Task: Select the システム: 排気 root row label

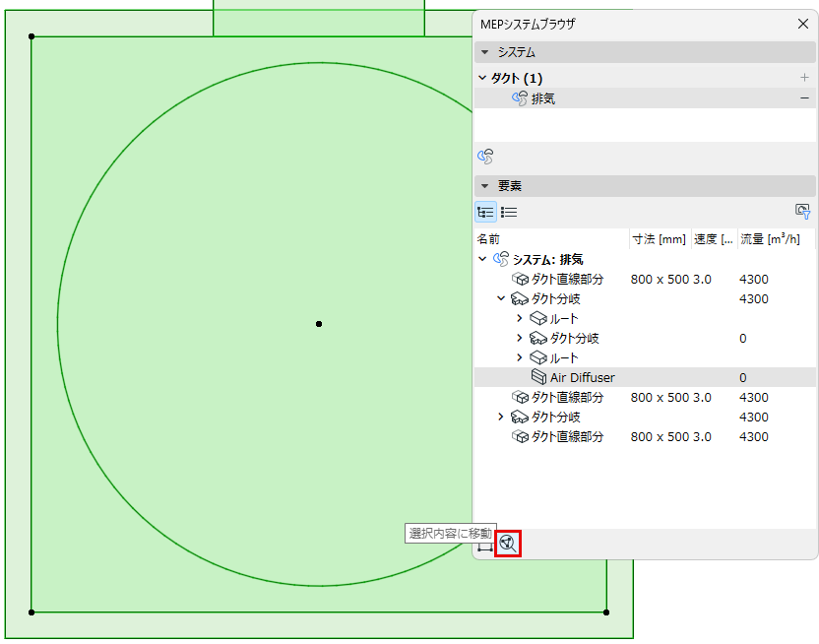Action: pos(547,259)
